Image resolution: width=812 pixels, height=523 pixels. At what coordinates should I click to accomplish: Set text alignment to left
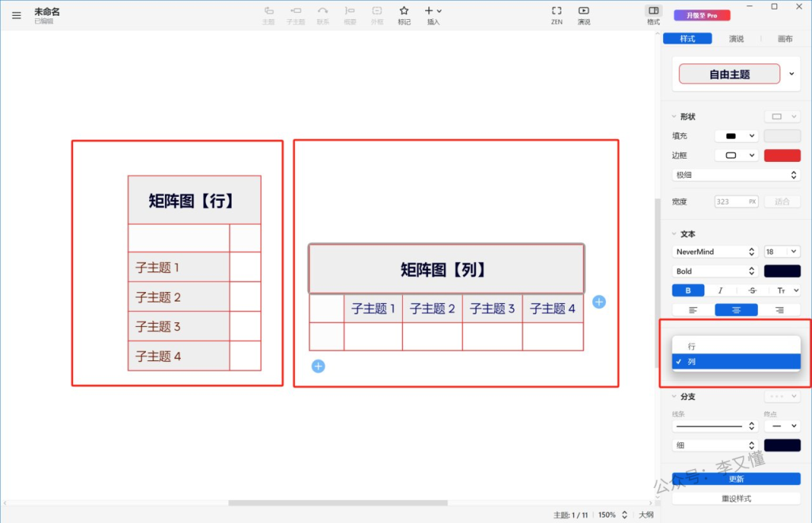693,310
